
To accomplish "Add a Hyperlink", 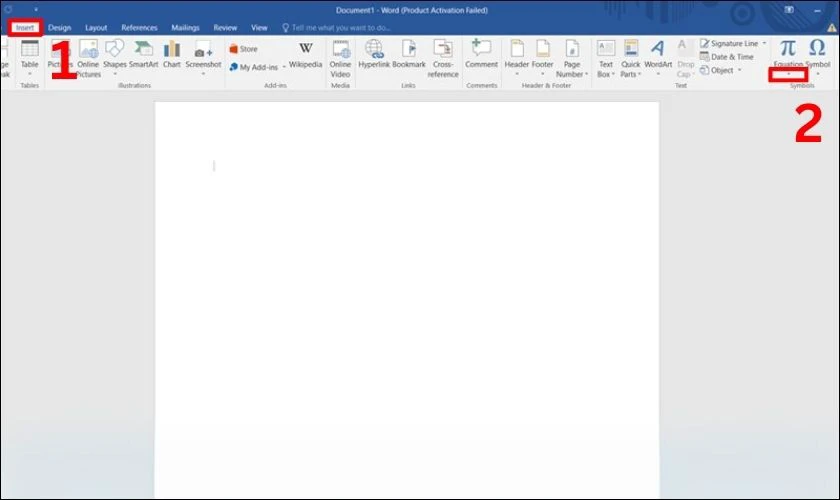I will click(375, 55).
